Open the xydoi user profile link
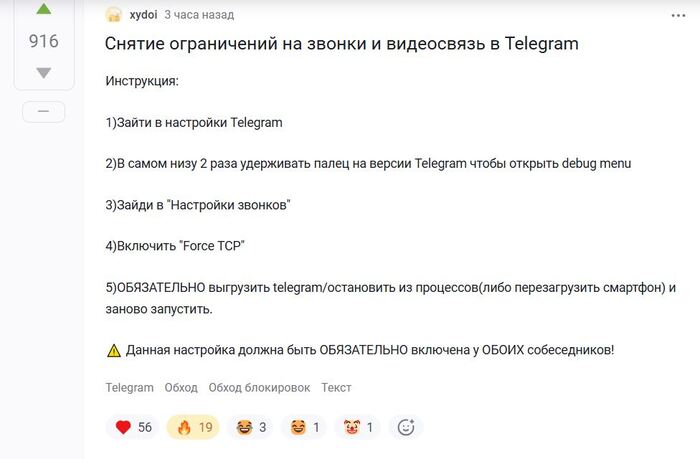 (x=144, y=15)
